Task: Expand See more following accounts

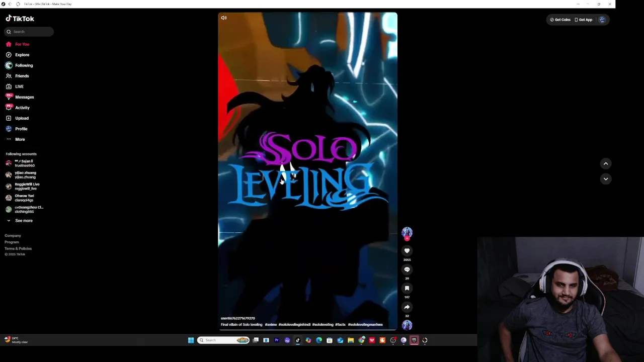Action: click(19, 221)
